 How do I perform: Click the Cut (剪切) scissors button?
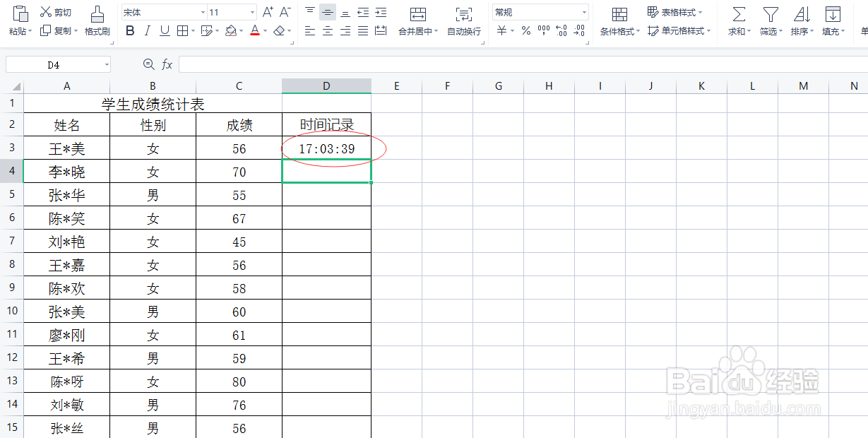(x=55, y=12)
